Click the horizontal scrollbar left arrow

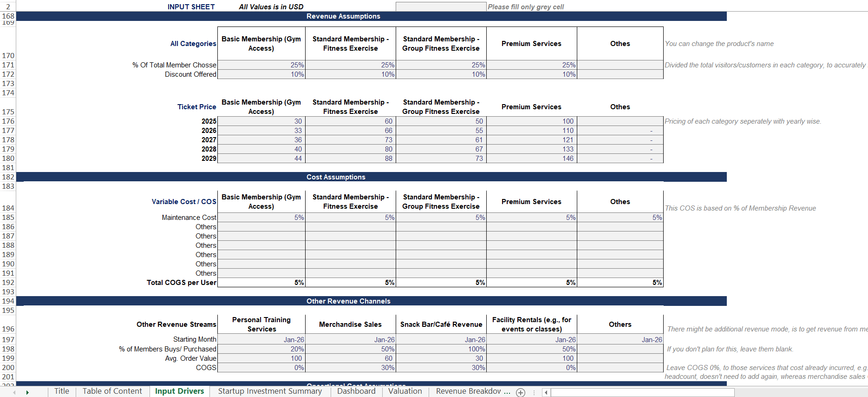[546, 392]
